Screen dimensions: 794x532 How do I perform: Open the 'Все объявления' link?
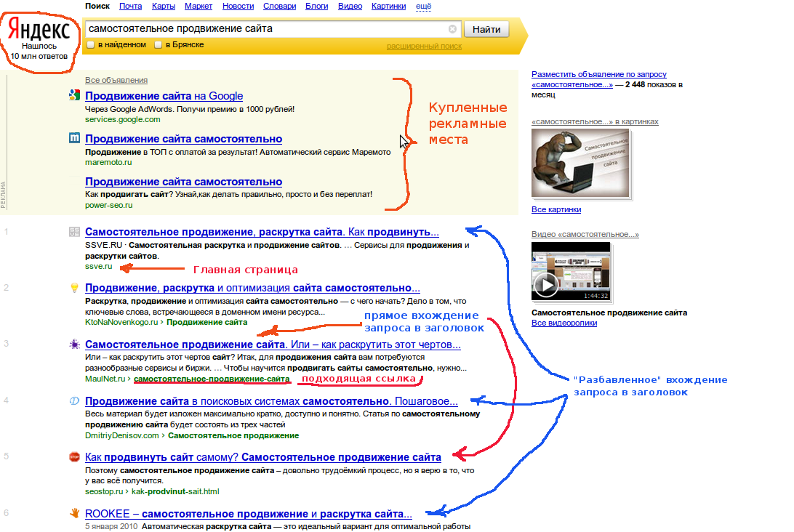click(116, 80)
